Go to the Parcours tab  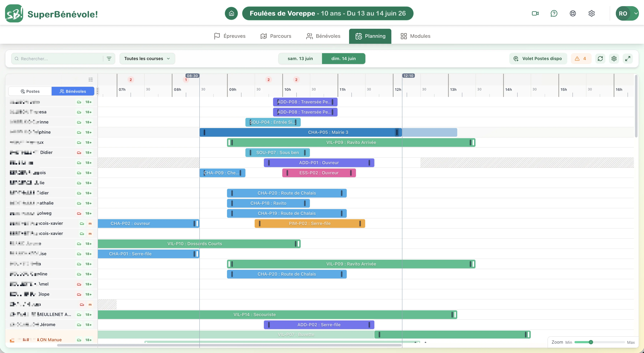point(276,36)
